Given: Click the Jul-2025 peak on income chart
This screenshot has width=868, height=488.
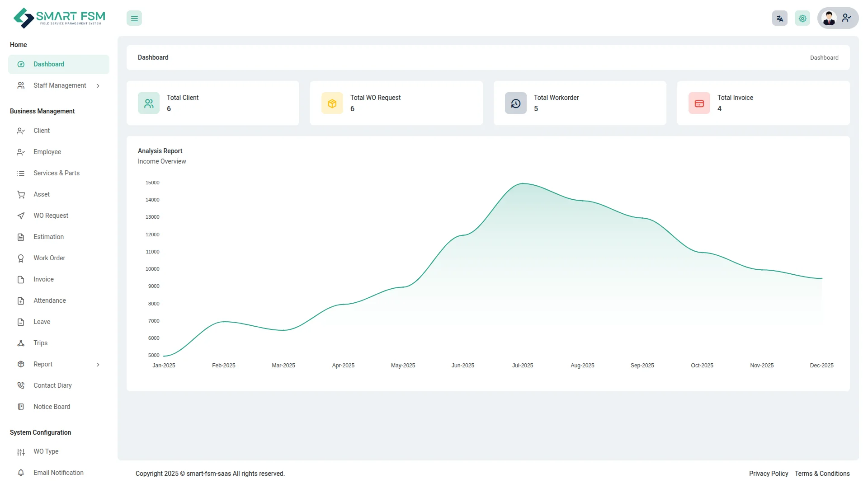Looking at the screenshot, I should pyautogui.click(x=523, y=183).
